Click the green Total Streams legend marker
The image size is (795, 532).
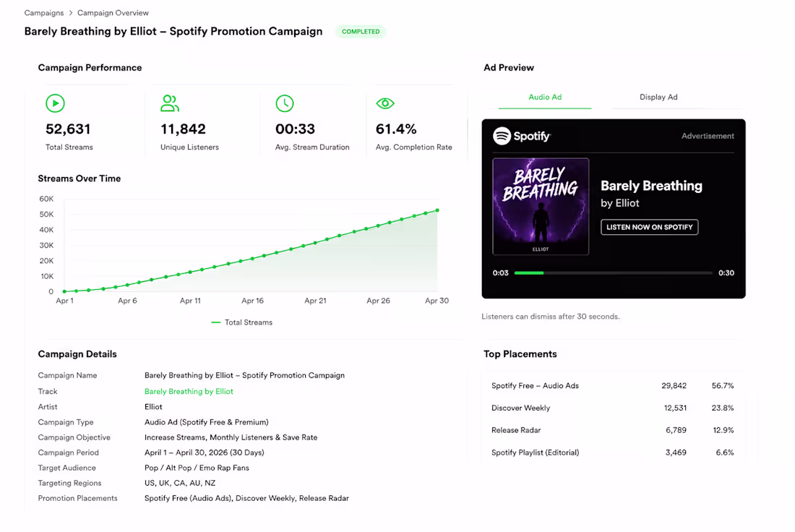(x=215, y=322)
